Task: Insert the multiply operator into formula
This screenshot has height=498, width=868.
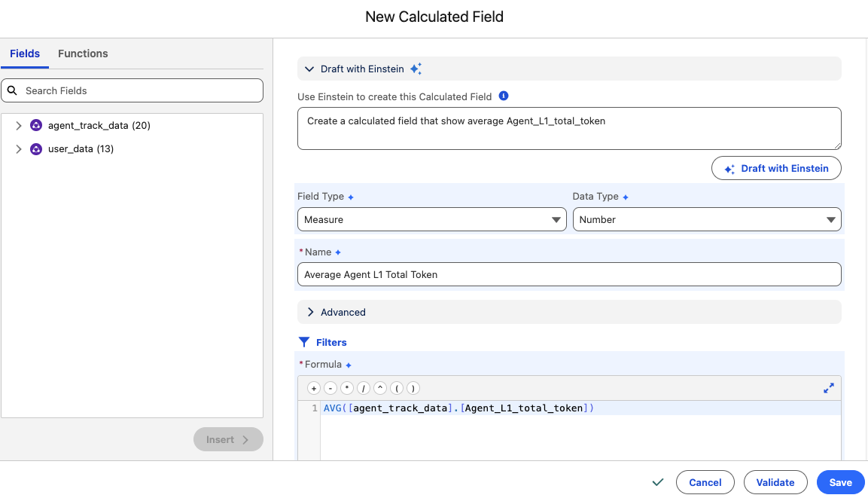Action: coord(347,388)
